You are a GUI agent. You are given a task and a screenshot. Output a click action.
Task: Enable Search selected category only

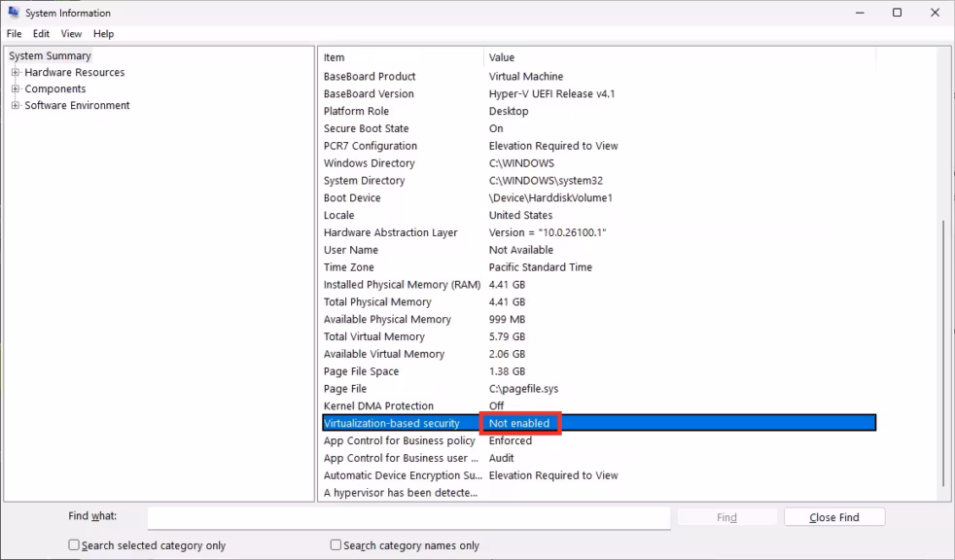pos(73,544)
